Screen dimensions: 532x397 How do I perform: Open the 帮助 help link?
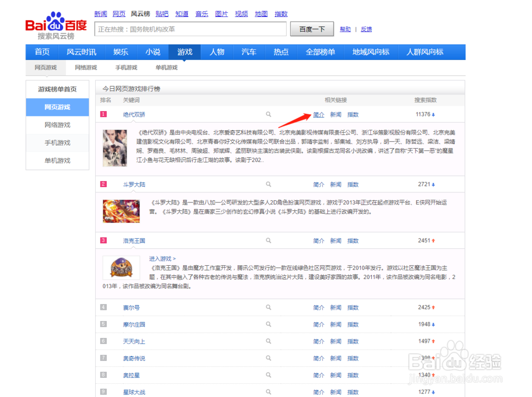(x=345, y=29)
